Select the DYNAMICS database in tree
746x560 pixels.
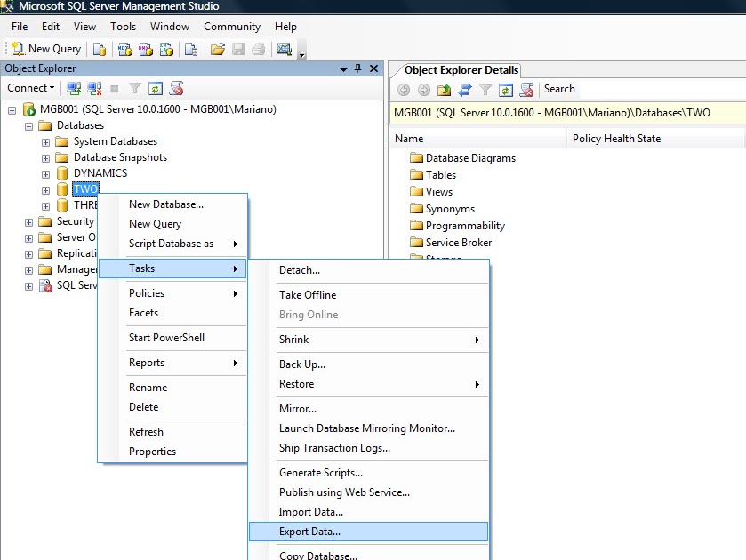pyautogui.click(x=100, y=173)
